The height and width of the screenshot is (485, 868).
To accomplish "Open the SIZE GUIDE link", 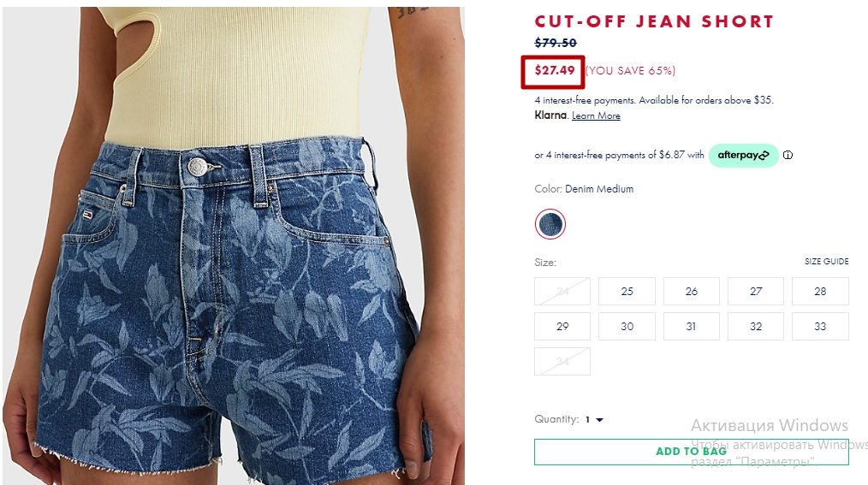I will 826,261.
